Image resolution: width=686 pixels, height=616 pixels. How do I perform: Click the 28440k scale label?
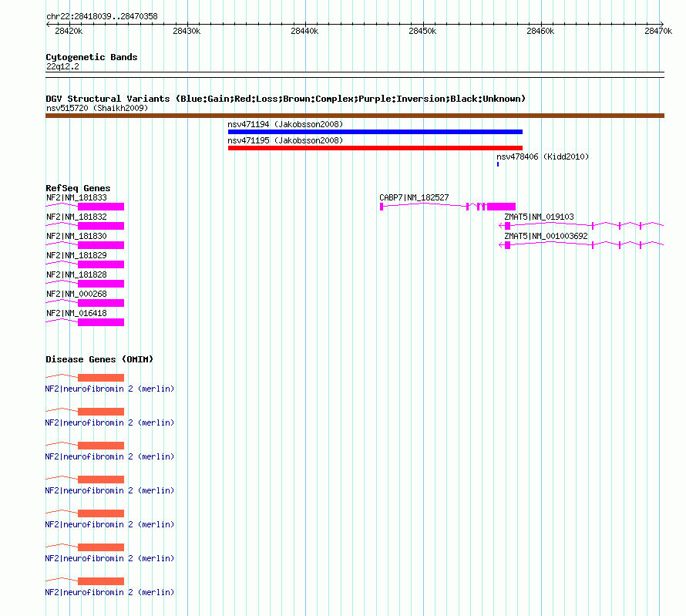click(304, 31)
